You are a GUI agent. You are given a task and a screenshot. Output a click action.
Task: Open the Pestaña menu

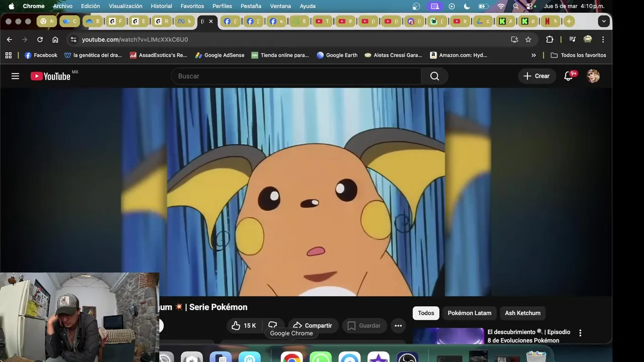pyautogui.click(x=251, y=6)
